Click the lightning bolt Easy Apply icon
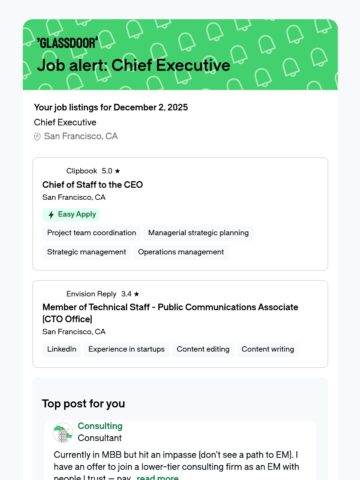This screenshot has width=360, height=480. pyautogui.click(x=51, y=215)
